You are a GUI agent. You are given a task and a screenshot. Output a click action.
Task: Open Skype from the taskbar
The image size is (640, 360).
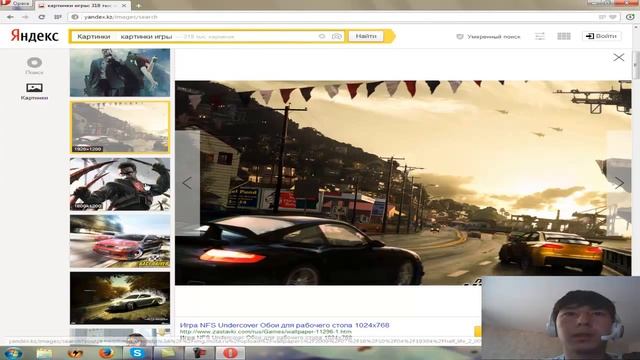click(137, 353)
